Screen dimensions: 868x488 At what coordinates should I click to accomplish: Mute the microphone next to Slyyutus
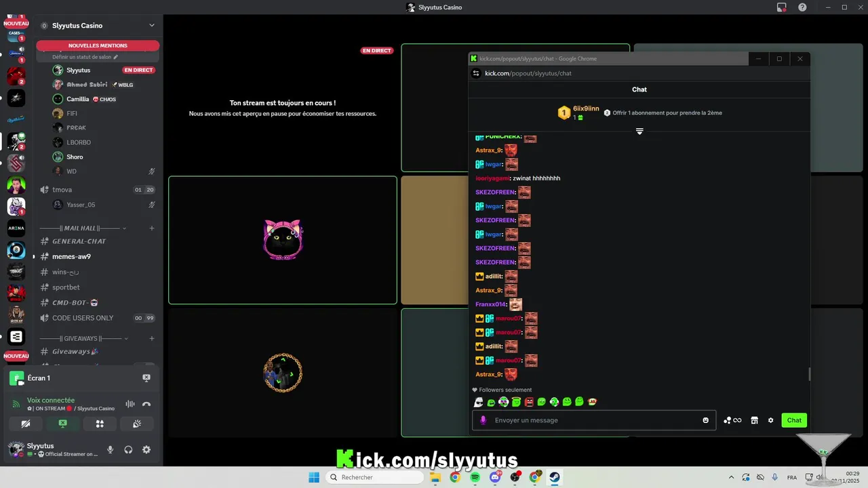(110, 449)
